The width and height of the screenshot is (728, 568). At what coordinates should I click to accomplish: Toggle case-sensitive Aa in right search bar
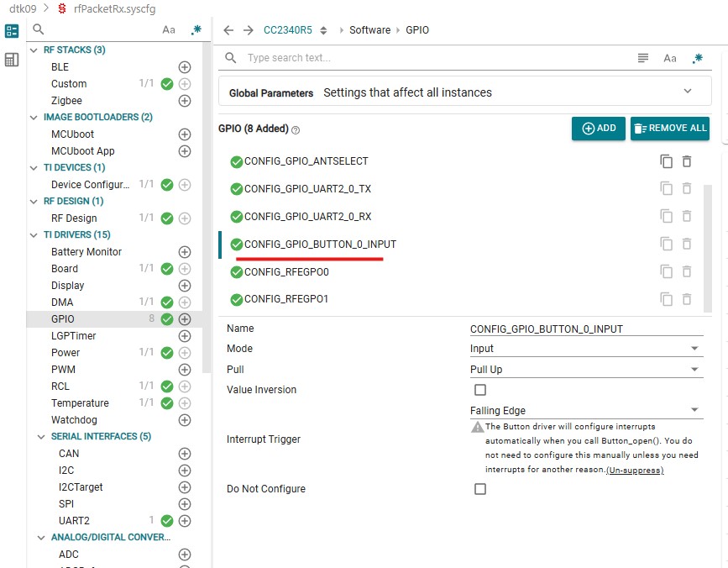pyautogui.click(x=669, y=58)
